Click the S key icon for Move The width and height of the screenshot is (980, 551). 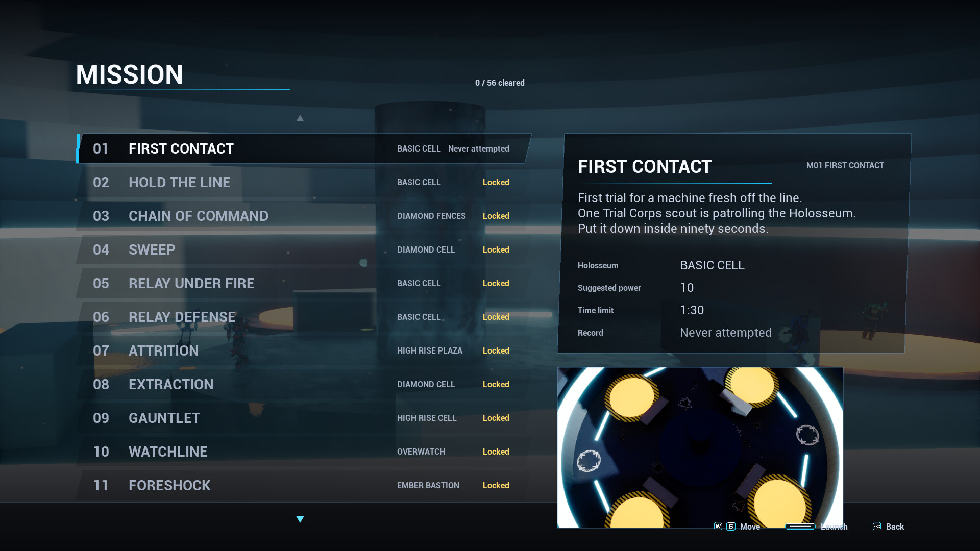point(731,526)
